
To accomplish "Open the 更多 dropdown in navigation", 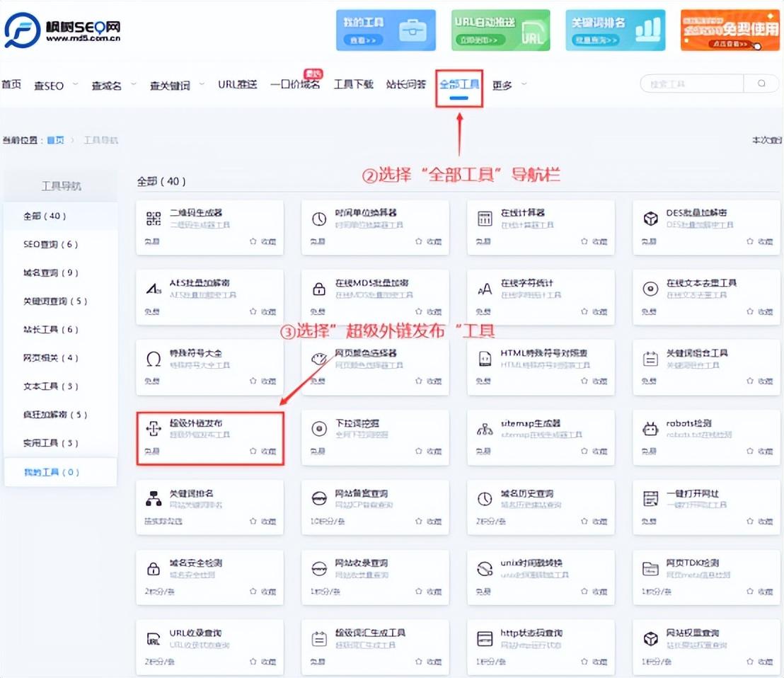I will [x=524, y=84].
